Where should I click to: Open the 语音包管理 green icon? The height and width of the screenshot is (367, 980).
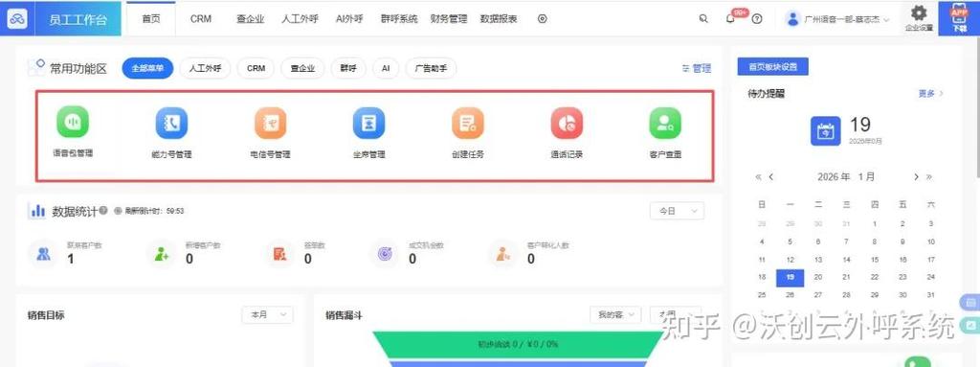click(x=73, y=122)
